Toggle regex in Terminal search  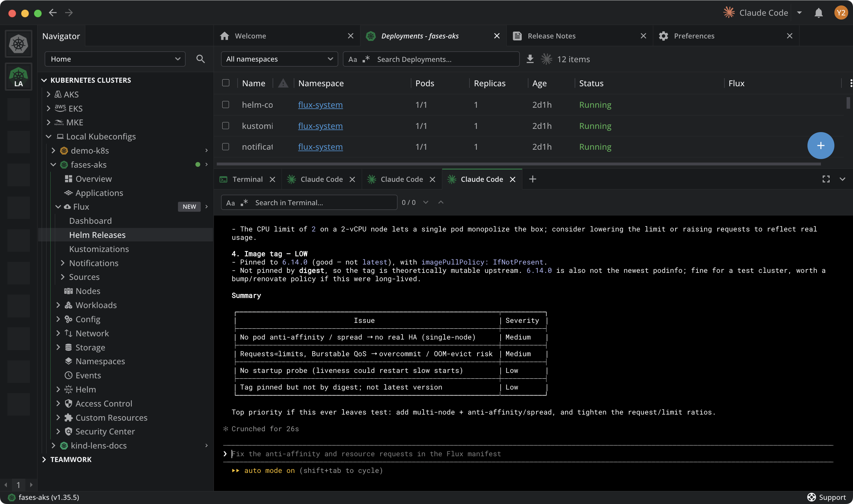click(244, 203)
